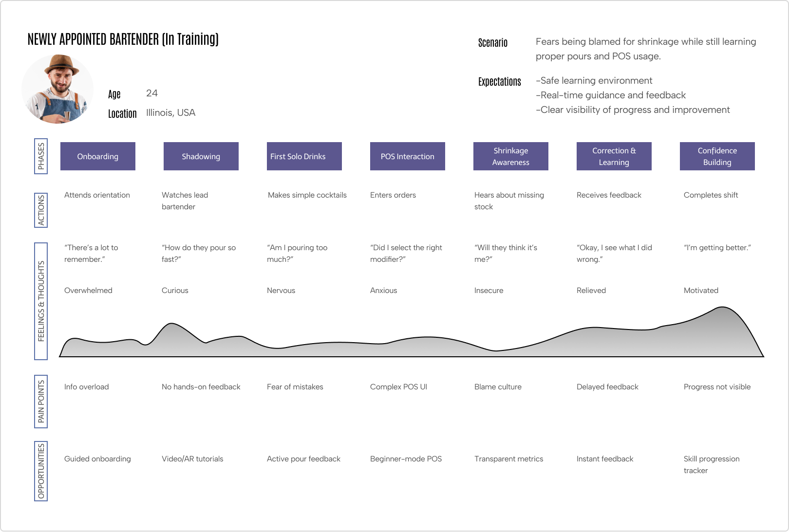This screenshot has height=532, width=789.
Task: Select the Correction & Learning phase
Action: 614,156
